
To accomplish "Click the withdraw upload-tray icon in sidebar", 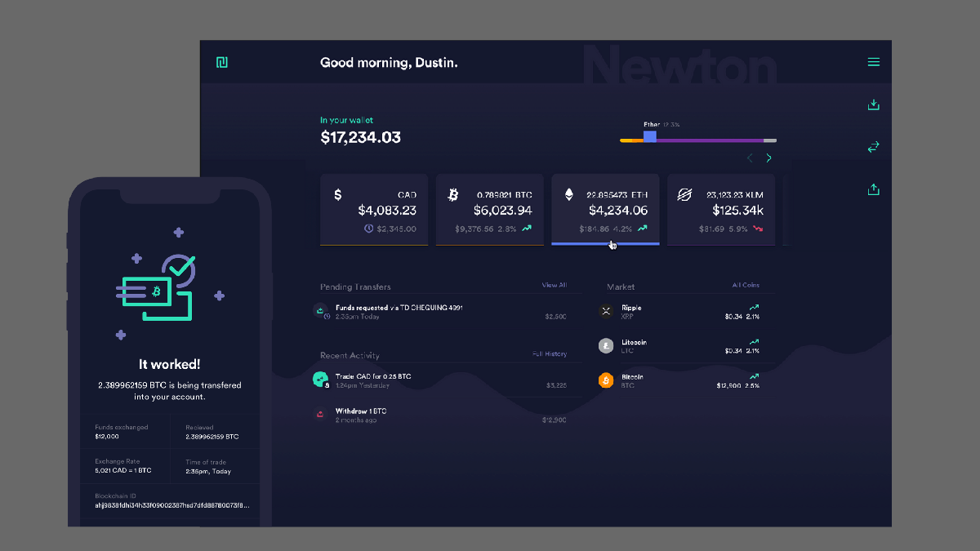I will pos(873,189).
